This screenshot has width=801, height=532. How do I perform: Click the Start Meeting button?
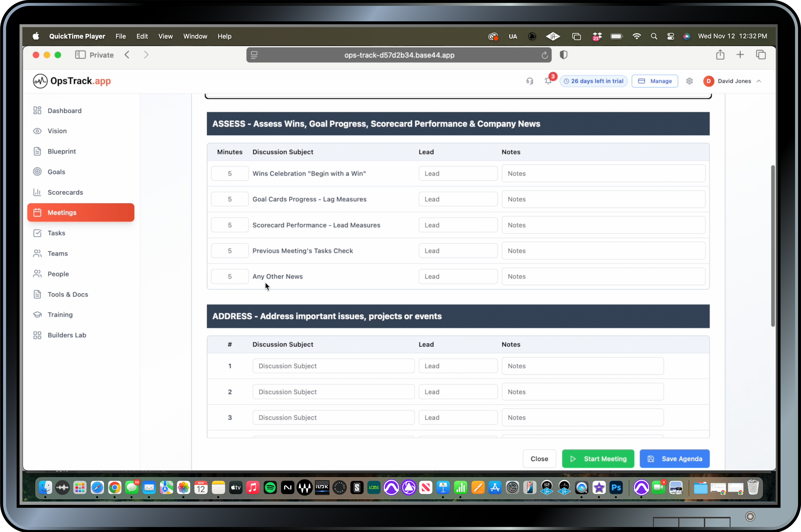[598, 459]
